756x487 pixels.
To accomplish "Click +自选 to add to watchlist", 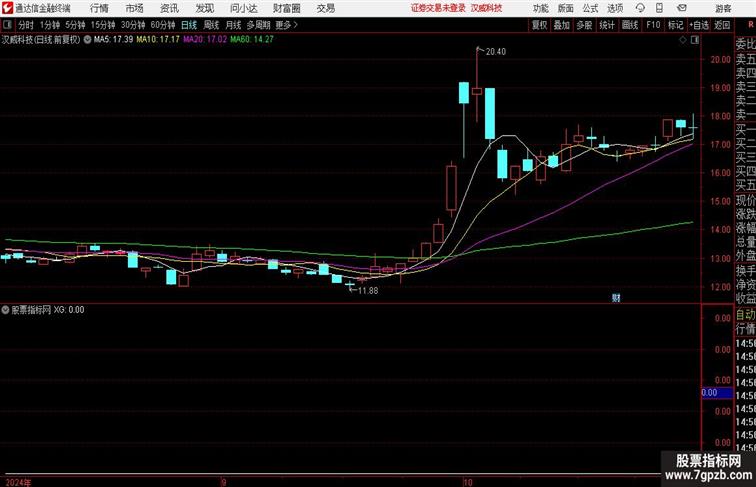I will [699, 25].
